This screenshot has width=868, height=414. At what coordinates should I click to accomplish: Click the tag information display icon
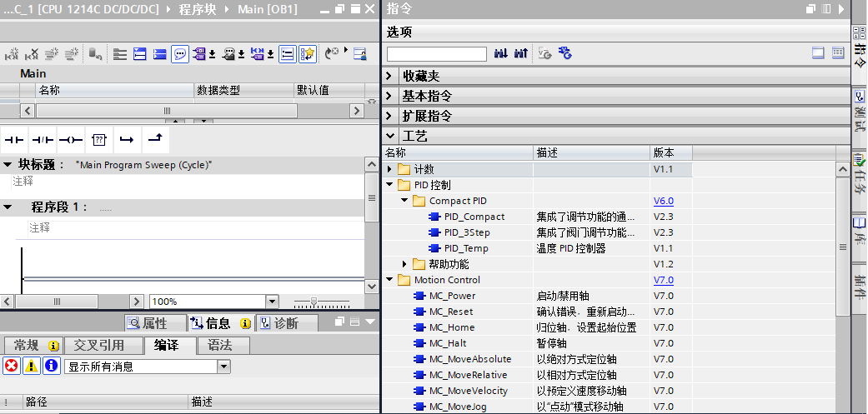[228, 53]
